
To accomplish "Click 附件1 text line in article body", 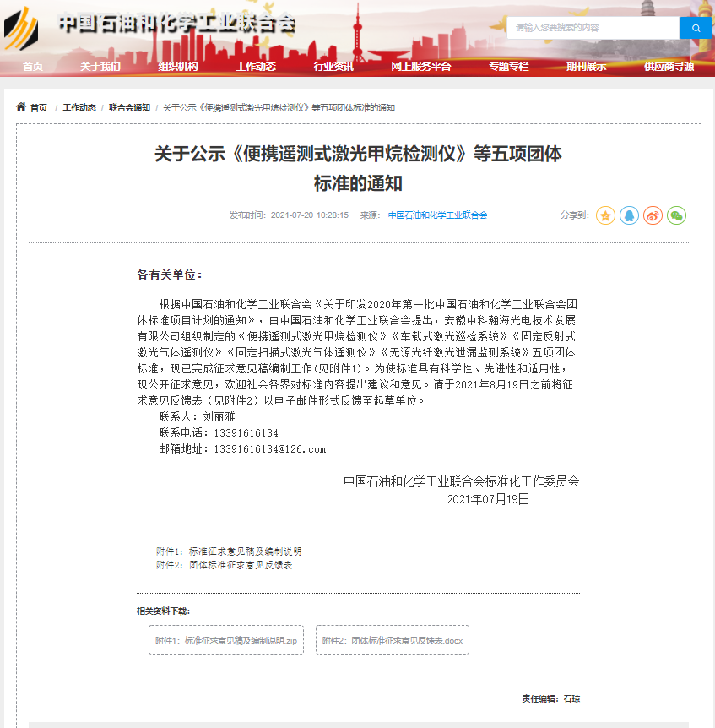I will (x=229, y=551).
